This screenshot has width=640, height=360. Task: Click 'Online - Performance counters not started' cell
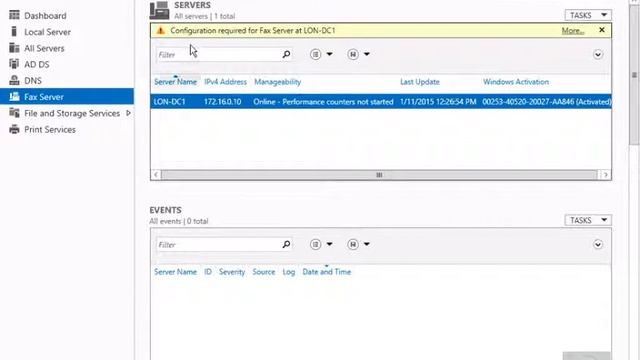(x=323, y=102)
